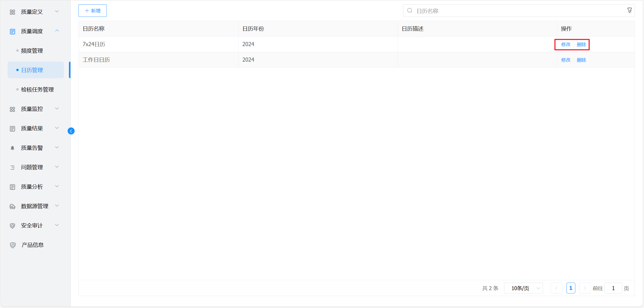
Task: Open 频度管理 submenu item
Action: click(32, 51)
